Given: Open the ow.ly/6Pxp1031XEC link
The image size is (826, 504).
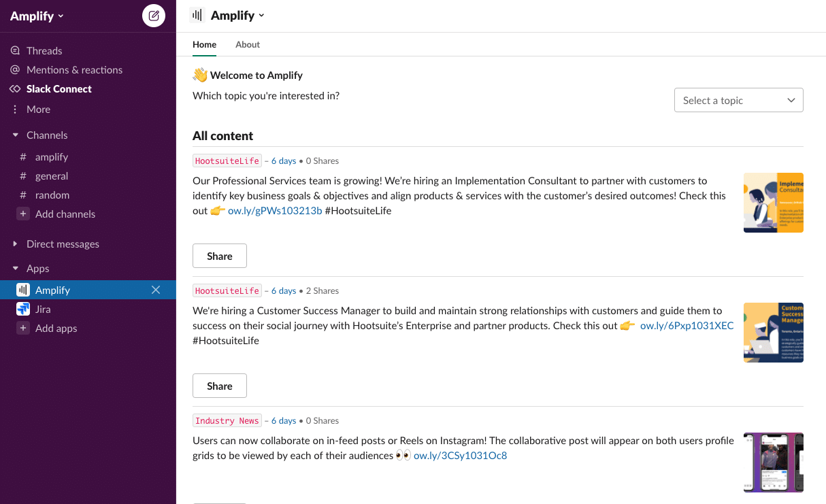Looking at the screenshot, I should point(687,326).
